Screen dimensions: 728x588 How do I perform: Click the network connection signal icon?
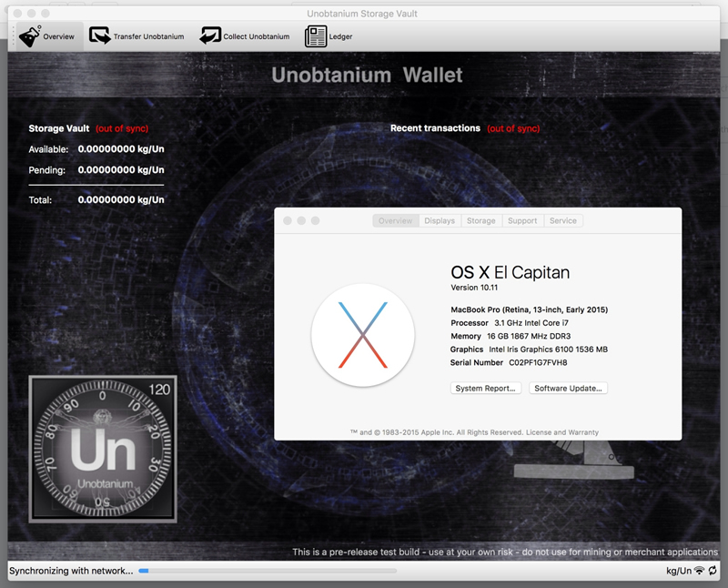(x=699, y=571)
